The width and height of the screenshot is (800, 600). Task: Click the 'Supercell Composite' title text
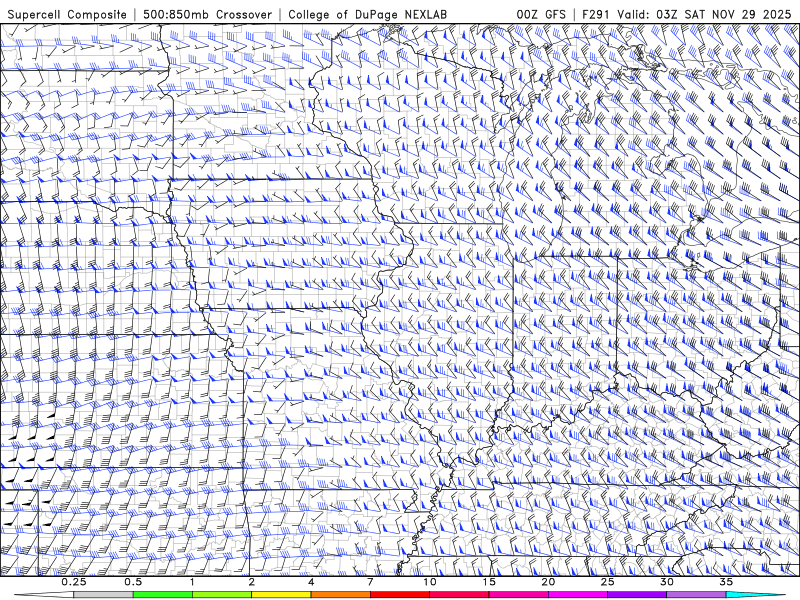click(67, 14)
